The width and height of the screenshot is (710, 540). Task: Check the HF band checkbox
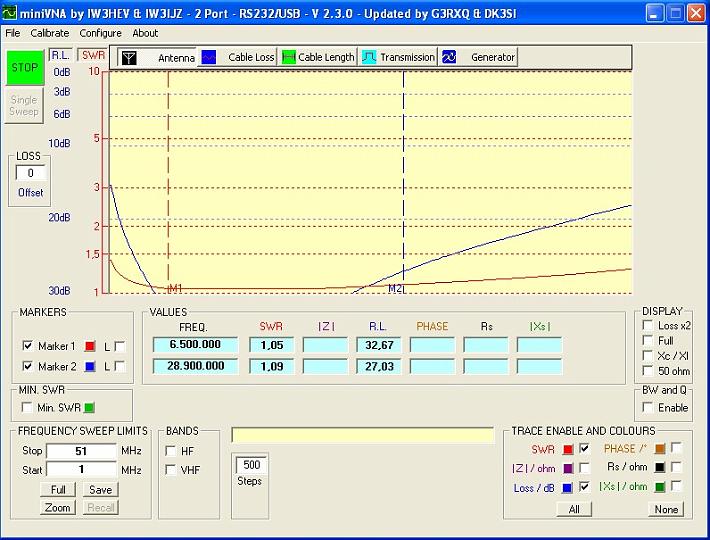[171, 451]
